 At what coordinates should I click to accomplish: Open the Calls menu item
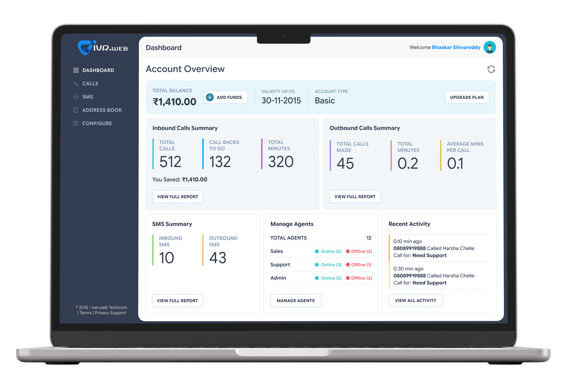pyautogui.click(x=90, y=84)
